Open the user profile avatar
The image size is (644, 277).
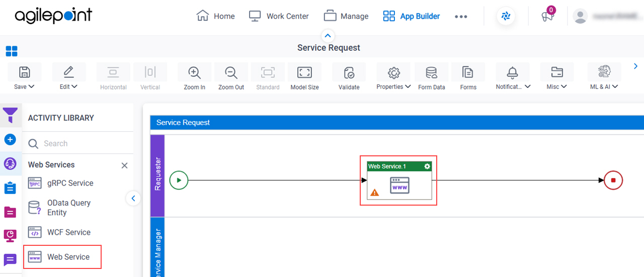pyautogui.click(x=580, y=17)
